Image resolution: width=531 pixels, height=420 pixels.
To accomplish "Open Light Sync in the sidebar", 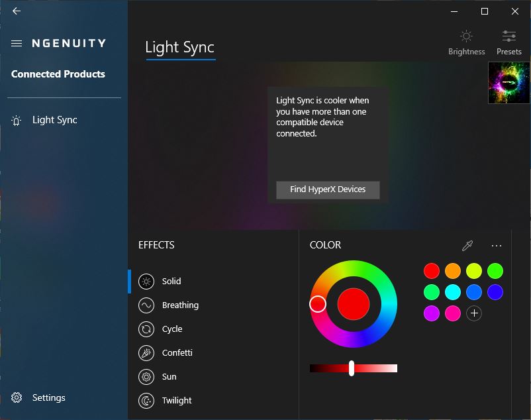I will point(54,120).
